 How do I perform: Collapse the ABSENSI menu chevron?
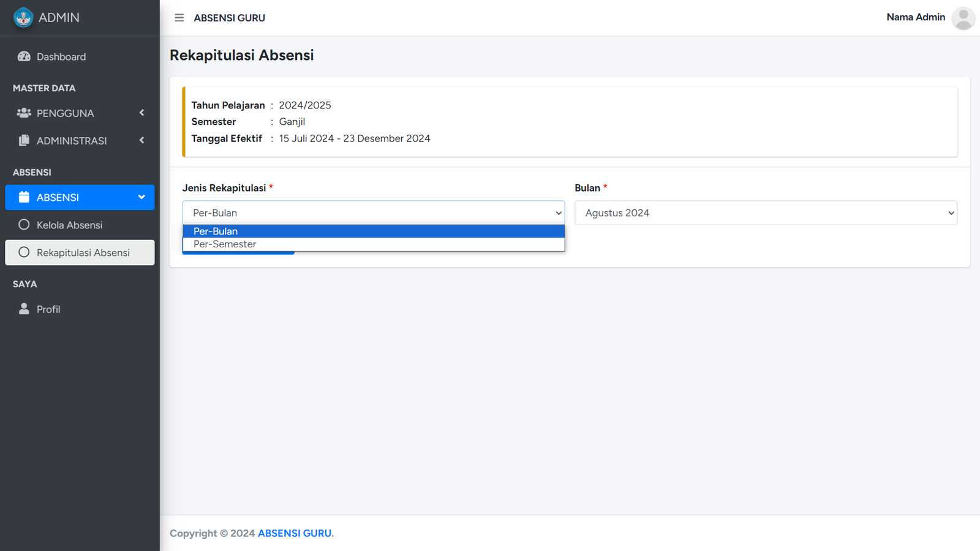pyautogui.click(x=141, y=197)
